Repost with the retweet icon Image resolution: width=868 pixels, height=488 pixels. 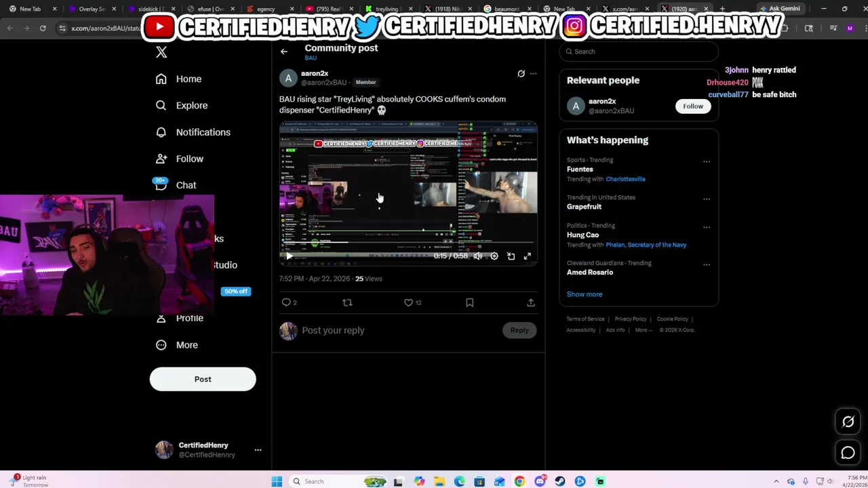pos(347,303)
